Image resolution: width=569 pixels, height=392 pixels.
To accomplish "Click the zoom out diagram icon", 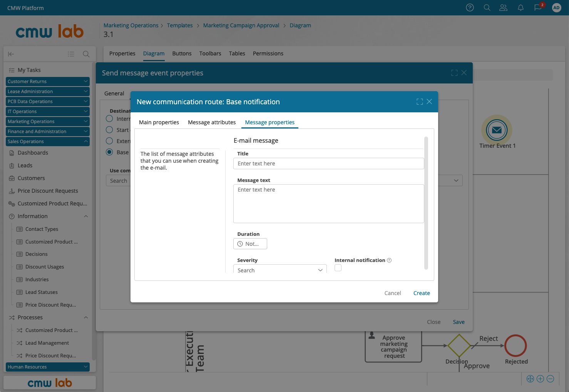I will pyautogui.click(x=551, y=379).
